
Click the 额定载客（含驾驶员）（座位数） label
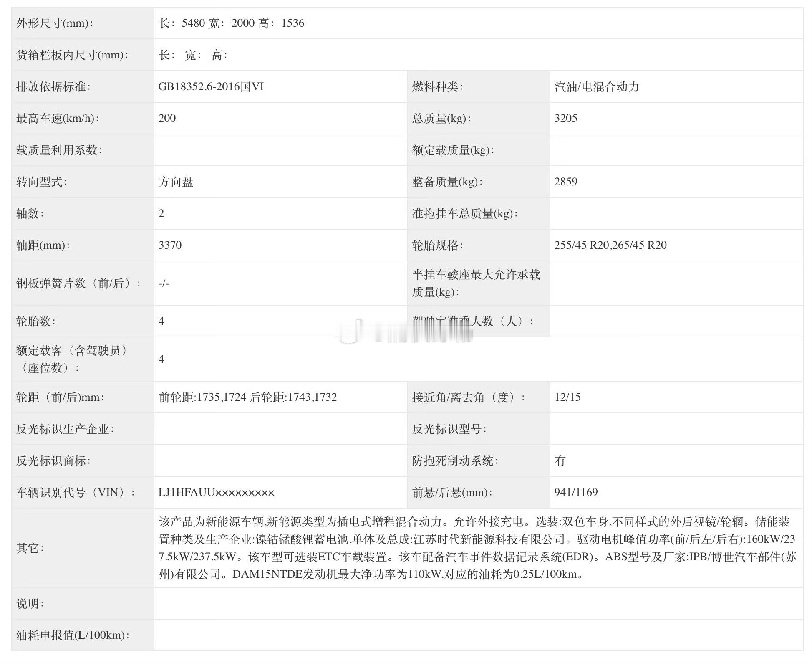72,359
